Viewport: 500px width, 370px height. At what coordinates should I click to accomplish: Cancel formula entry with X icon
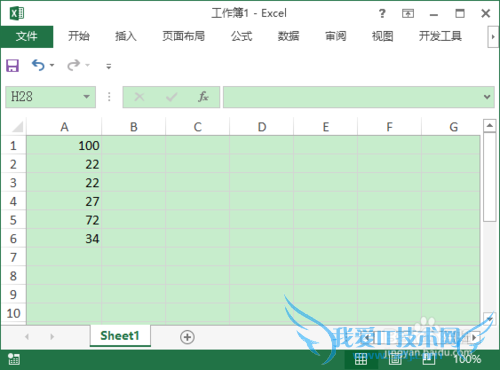coord(139,97)
